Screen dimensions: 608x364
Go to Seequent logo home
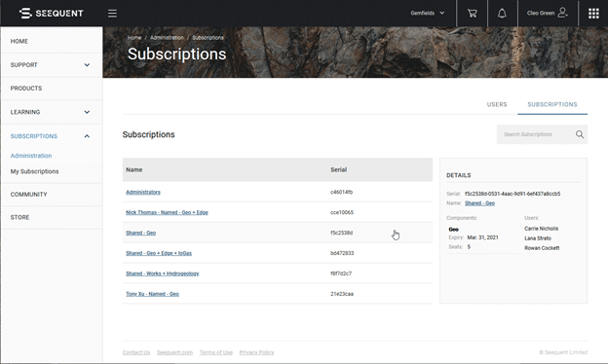point(52,14)
